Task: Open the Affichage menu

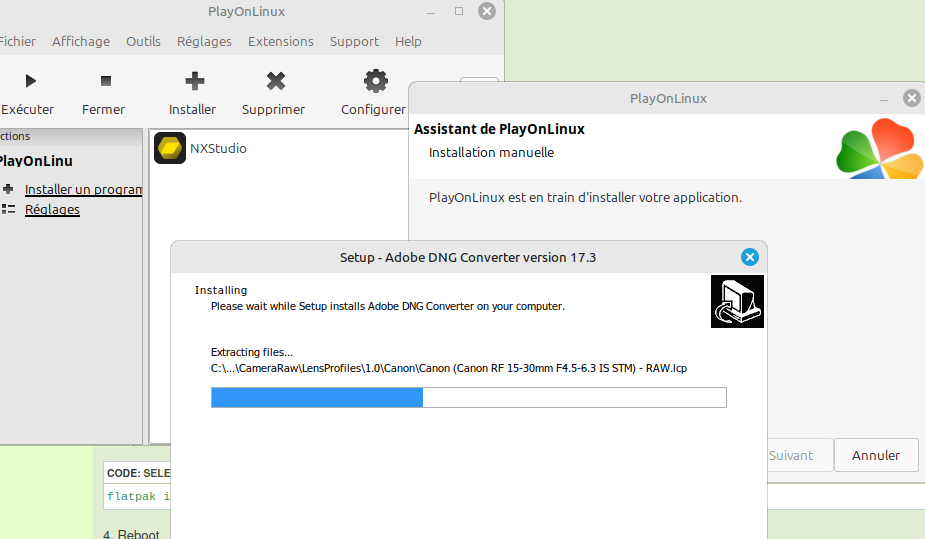Action: pyautogui.click(x=81, y=41)
